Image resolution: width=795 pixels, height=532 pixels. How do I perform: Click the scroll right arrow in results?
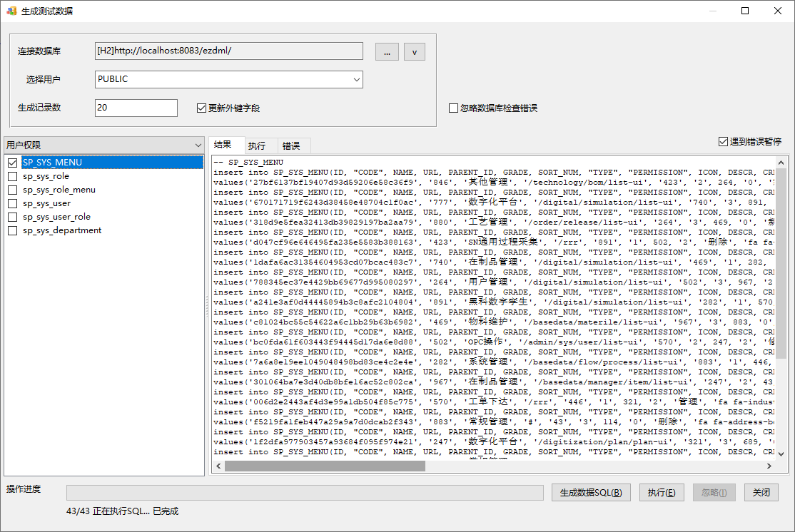pos(769,466)
